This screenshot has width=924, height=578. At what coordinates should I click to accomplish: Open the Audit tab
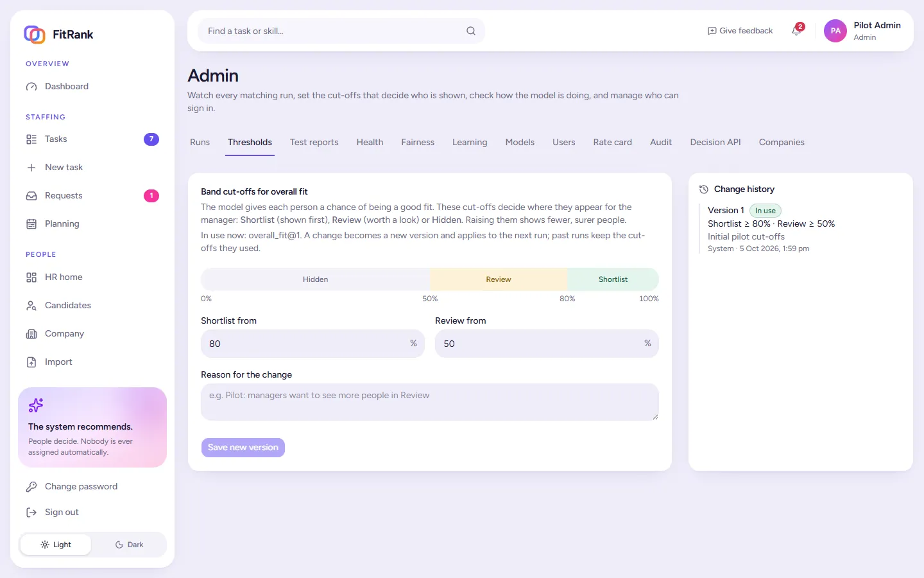pos(661,143)
